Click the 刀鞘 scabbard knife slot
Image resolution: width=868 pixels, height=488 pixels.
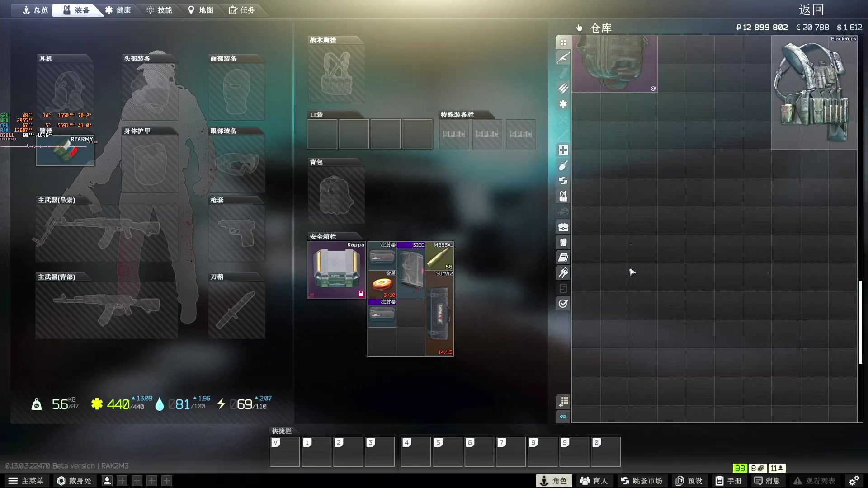236,310
